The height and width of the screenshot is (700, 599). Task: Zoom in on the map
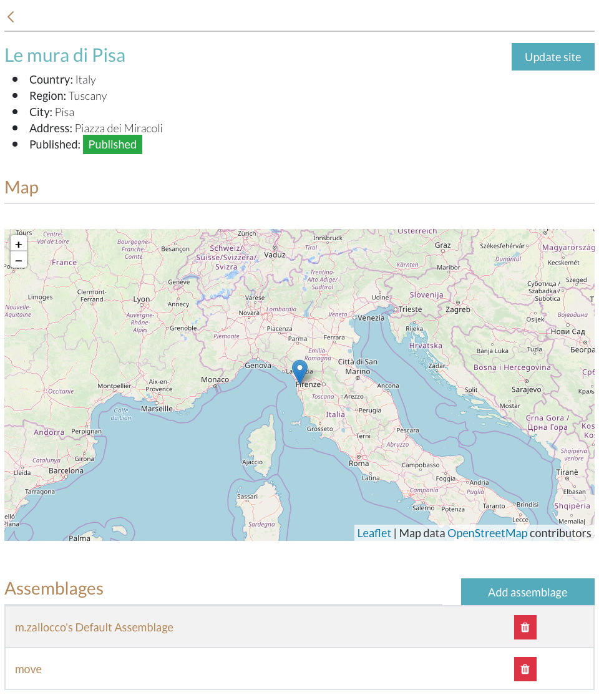[x=19, y=245]
